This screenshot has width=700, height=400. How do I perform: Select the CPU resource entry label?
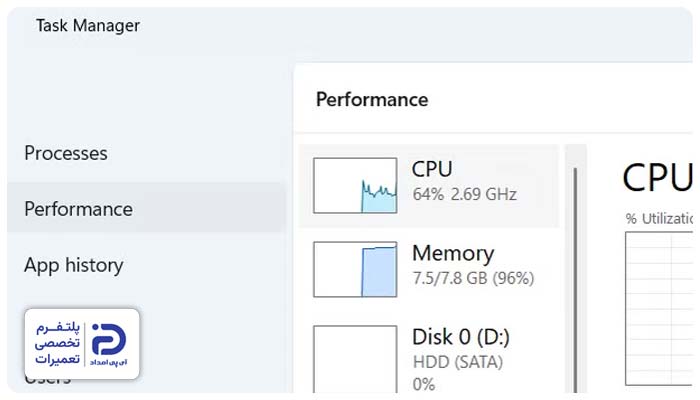coord(432,169)
